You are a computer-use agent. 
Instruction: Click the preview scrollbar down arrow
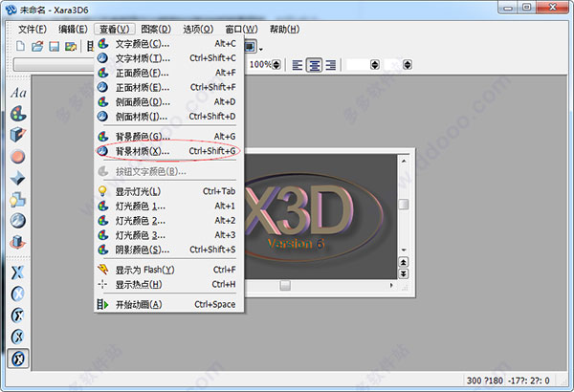(404, 250)
